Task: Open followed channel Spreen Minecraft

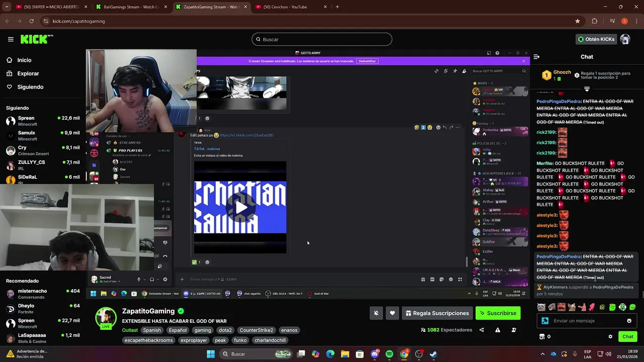Action: point(43,121)
